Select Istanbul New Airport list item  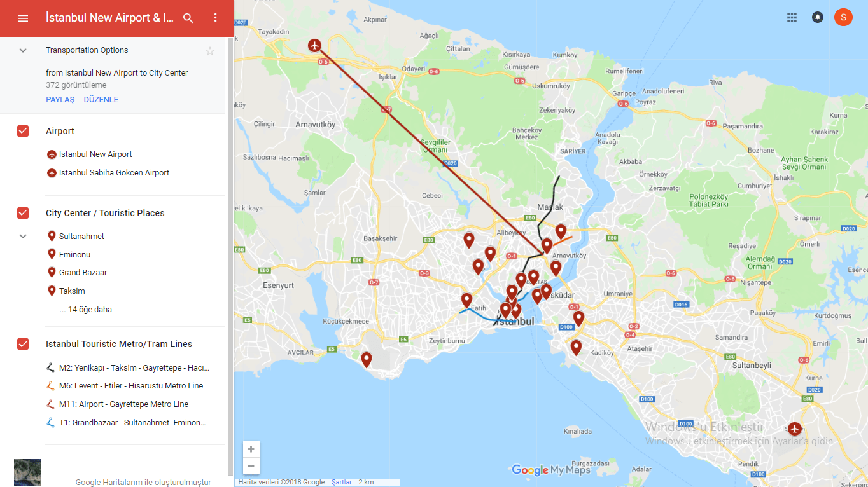pos(95,154)
